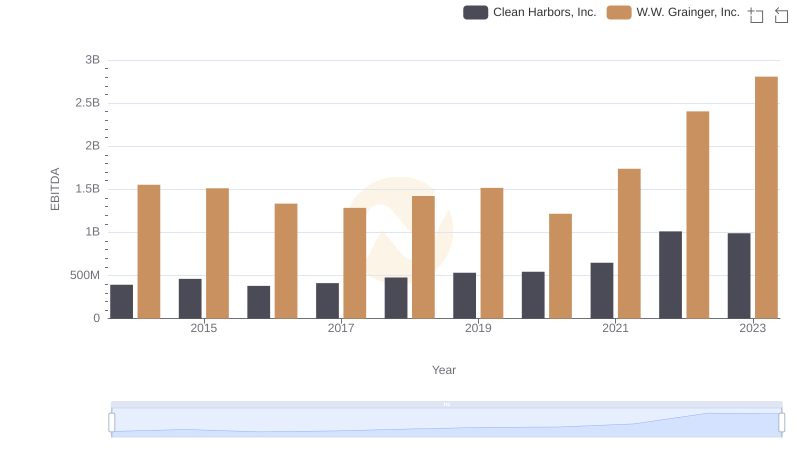The image size is (800, 461).
Task: Click the 2021 x-axis label
Action: (x=615, y=328)
